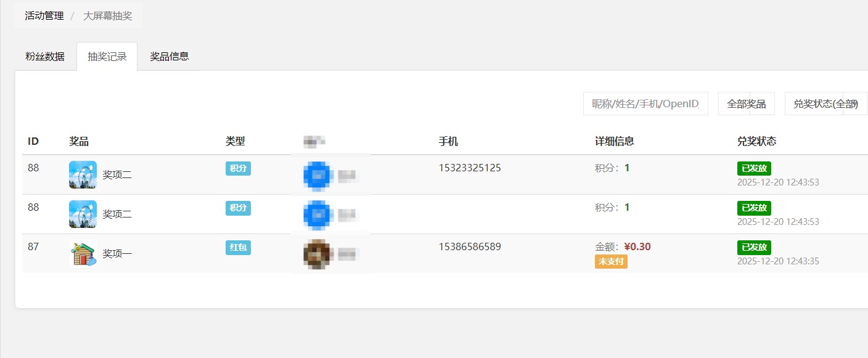Go to 活动管理 in the breadcrumb
Viewport: 868px width, 358px height.
[44, 16]
